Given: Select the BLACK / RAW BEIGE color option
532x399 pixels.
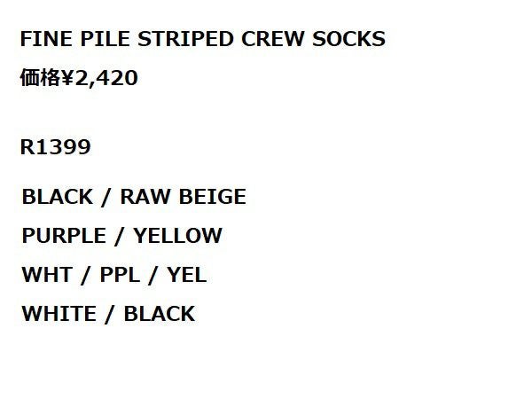Looking at the screenshot, I should 134,197.
